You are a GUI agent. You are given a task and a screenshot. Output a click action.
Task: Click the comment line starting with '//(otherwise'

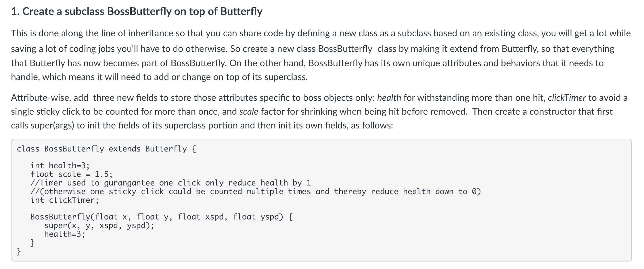pos(256,192)
